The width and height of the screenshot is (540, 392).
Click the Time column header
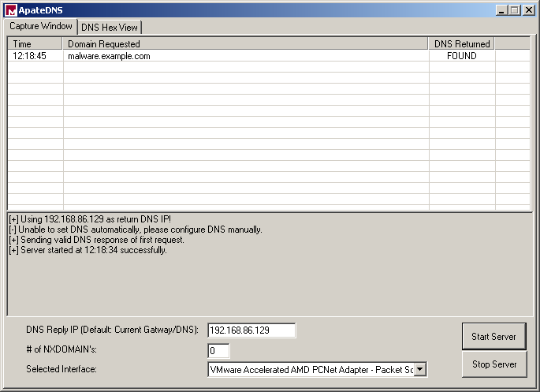pyautogui.click(x=35, y=43)
